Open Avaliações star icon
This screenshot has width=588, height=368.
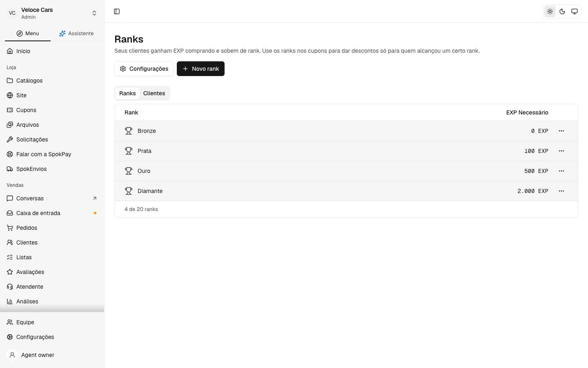coord(10,272)
